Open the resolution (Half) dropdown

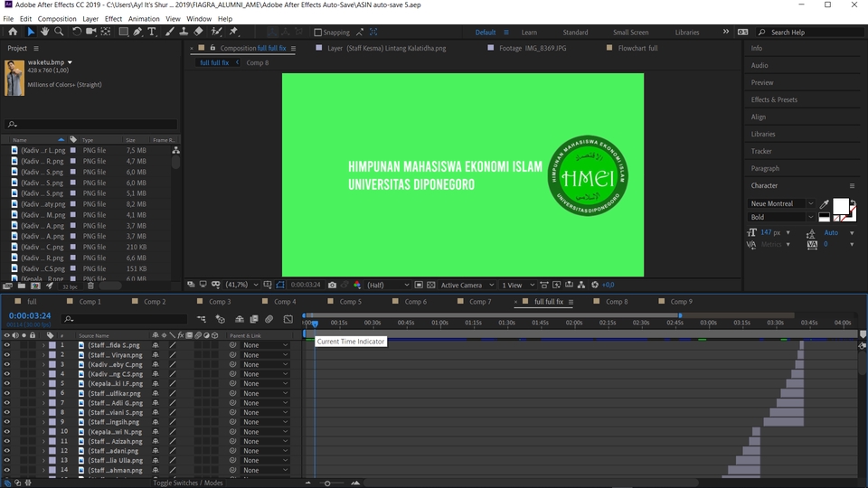pos(388,285)
